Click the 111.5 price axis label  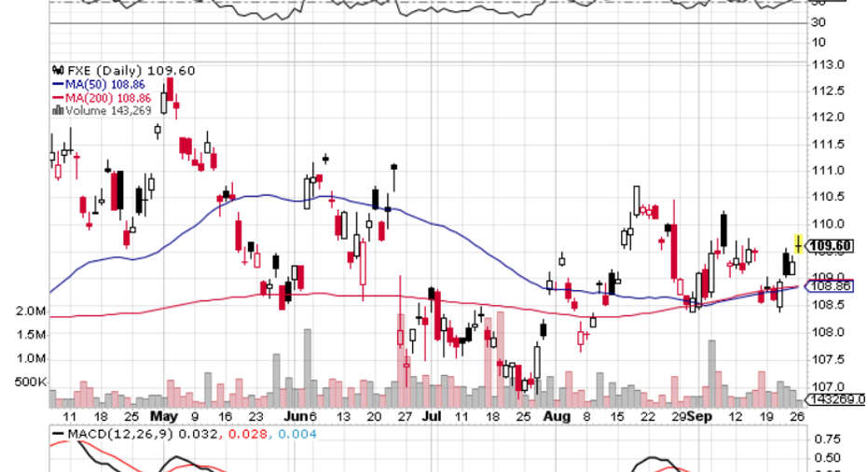tap(829, 145)
